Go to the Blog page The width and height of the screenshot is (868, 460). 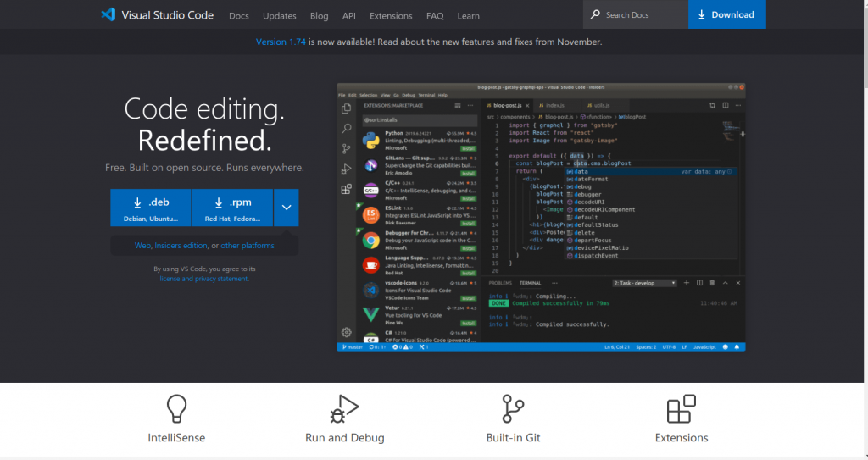[x=319, y=16]
